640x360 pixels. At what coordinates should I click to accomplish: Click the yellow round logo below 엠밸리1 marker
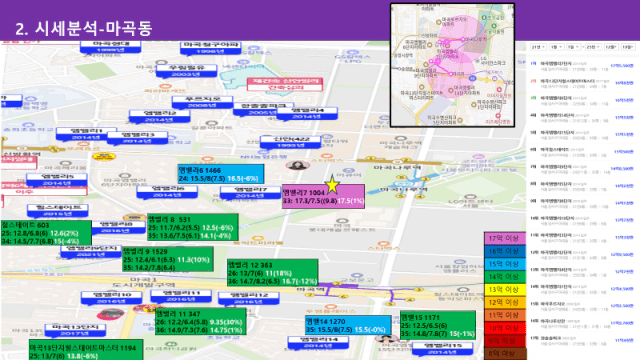pyautogui.click(x=104, y=156)
